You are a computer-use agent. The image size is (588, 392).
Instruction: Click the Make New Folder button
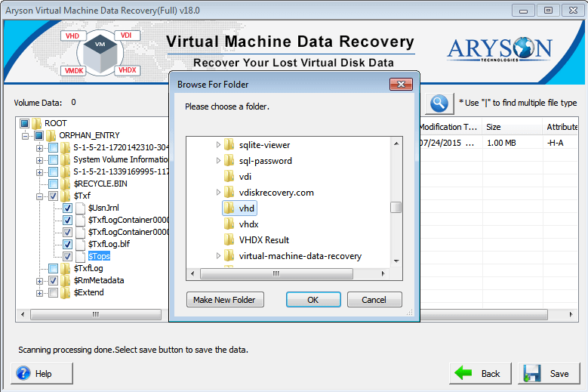click(x=225, y=300)
